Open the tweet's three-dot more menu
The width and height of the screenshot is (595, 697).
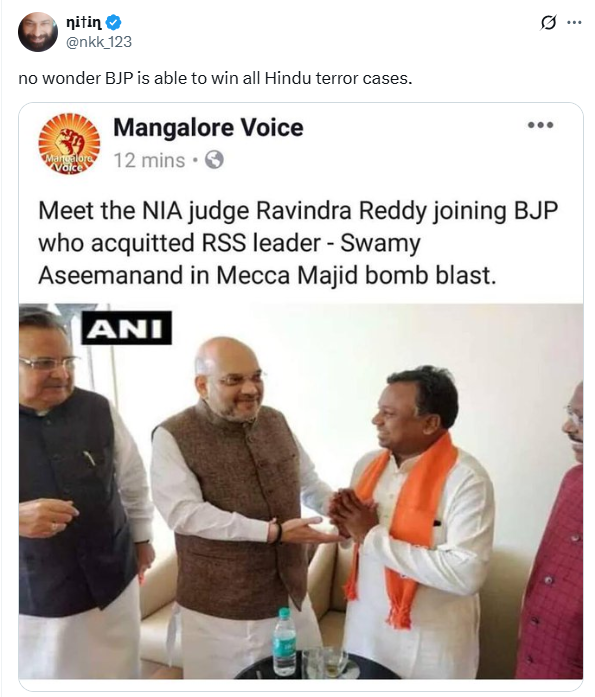click(x=575, y=22)
